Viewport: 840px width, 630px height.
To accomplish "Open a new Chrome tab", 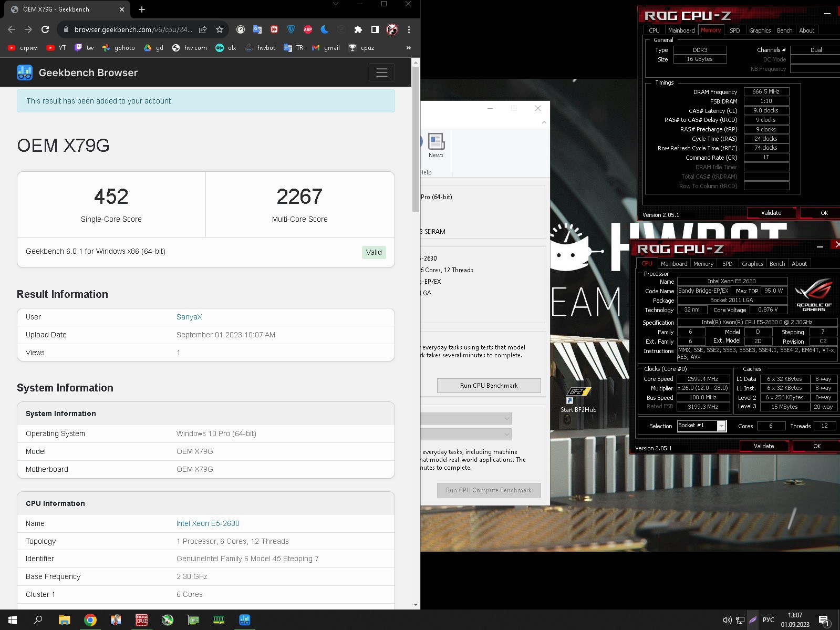I will tap(142, 9).
